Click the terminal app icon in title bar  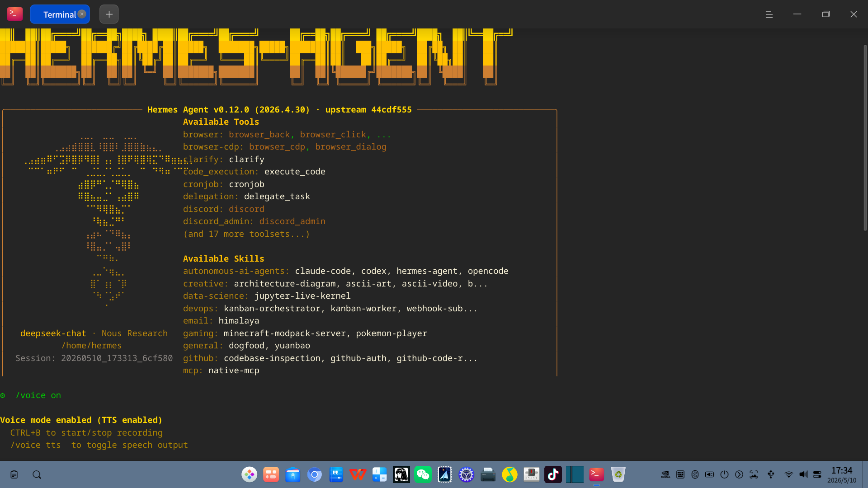coord(15,14)
